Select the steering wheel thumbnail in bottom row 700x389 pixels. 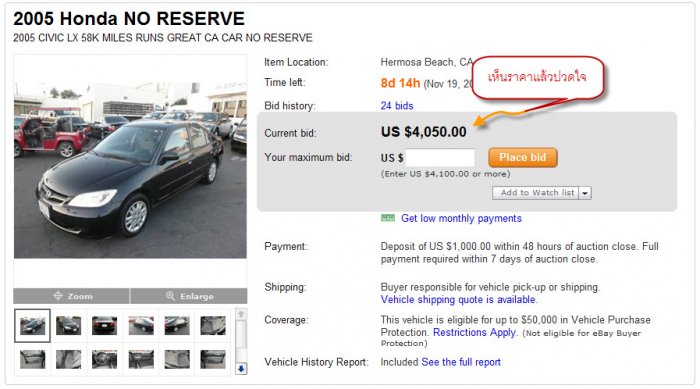click(x=104, y=359)
